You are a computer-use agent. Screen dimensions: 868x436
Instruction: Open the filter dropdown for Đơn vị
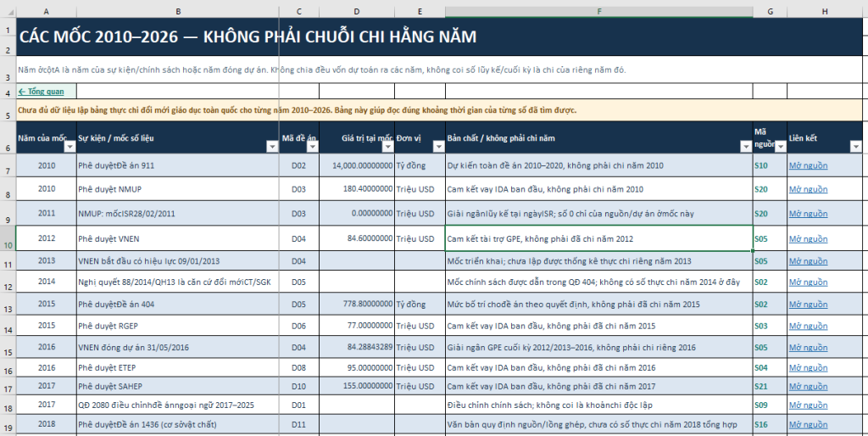coord(438,146)
